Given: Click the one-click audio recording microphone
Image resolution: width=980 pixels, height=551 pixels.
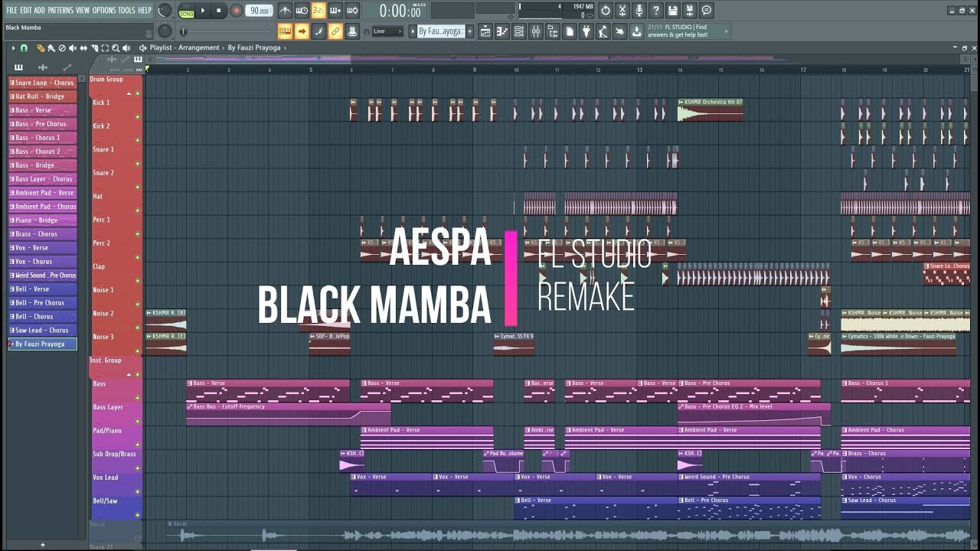Looking at the screenshot, I should pos(639,11).
